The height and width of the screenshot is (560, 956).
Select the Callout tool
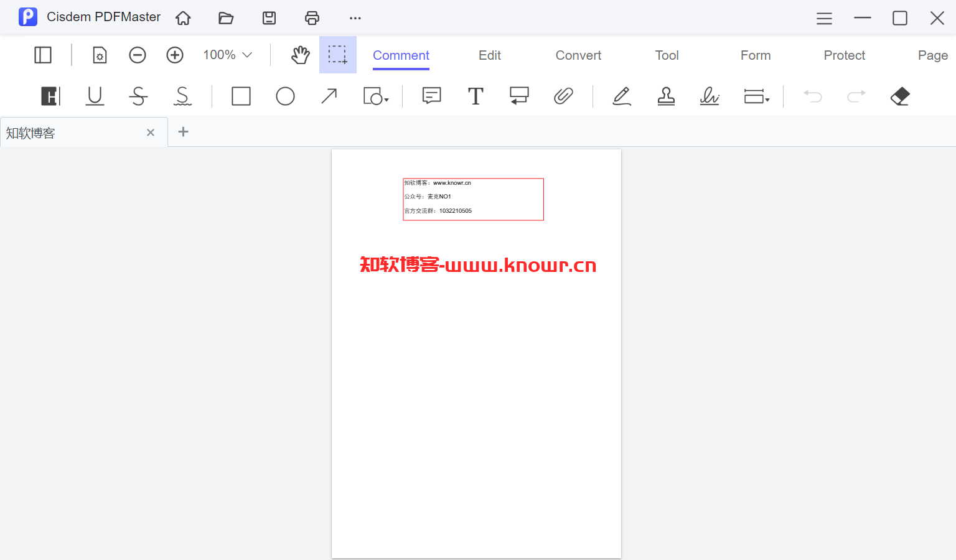click(x=519, y=96)
